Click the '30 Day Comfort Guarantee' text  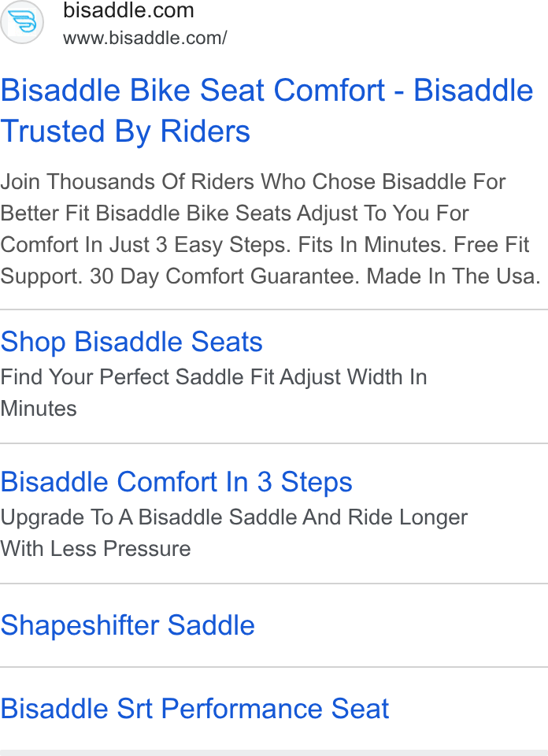click(225, 276)
